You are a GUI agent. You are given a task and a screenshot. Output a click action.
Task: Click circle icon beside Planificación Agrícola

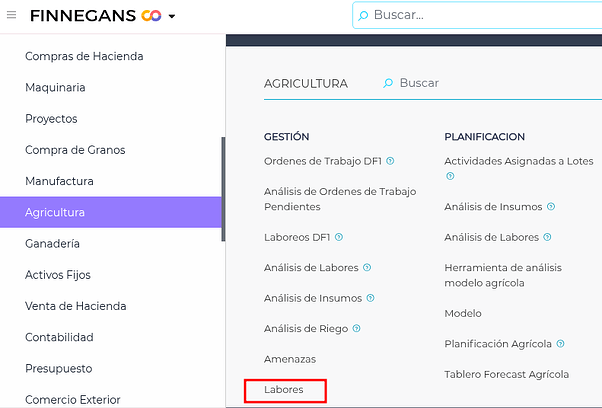(x=560, y=344)
